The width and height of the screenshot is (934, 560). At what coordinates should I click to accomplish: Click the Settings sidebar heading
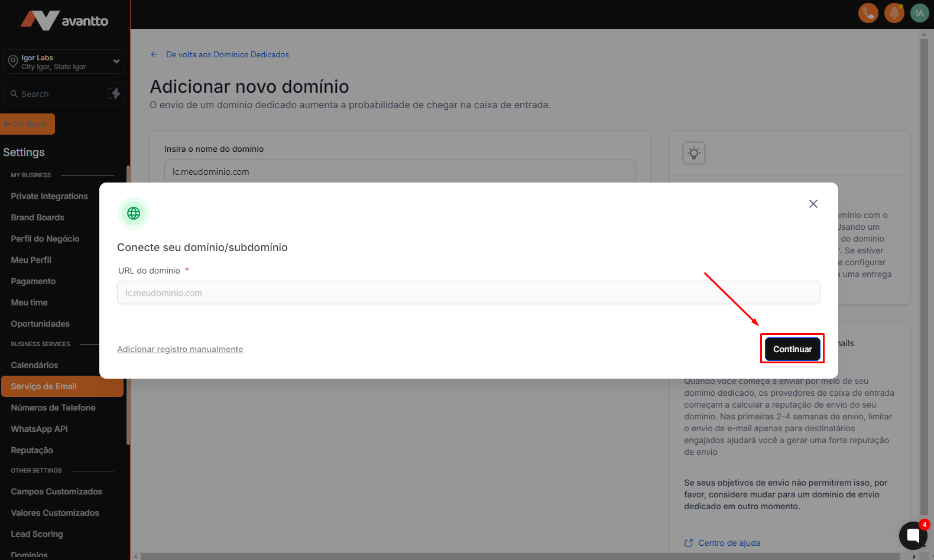(x=24, y=152)
